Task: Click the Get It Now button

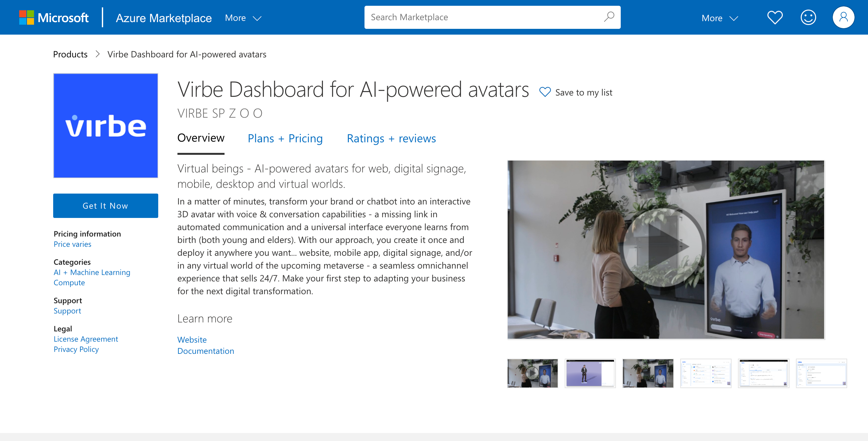Action: (x=105, y=206)
